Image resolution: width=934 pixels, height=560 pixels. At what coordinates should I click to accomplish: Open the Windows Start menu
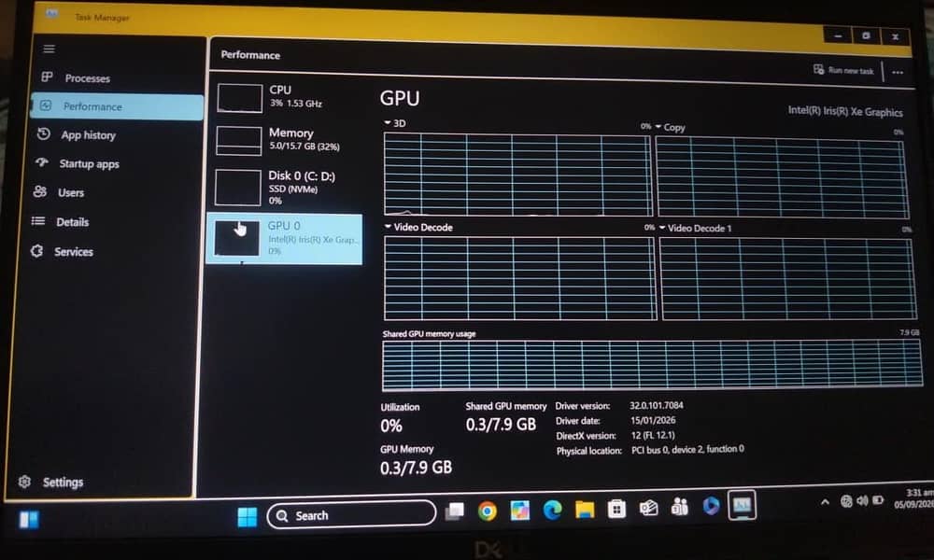coord(248,516)
